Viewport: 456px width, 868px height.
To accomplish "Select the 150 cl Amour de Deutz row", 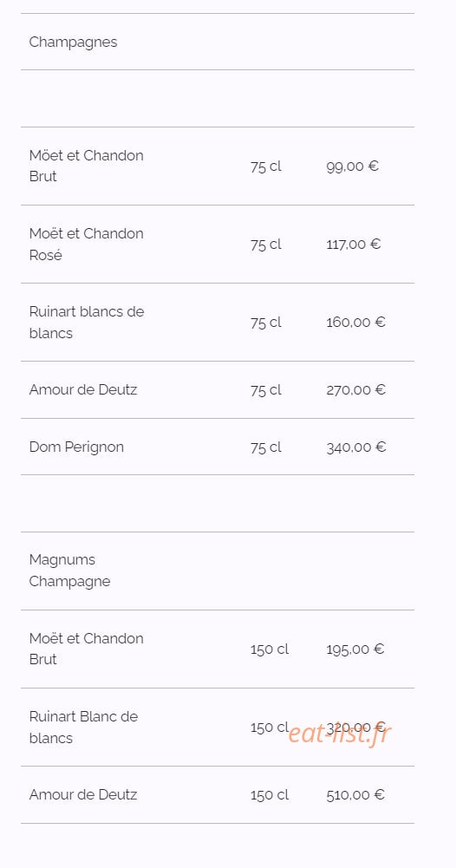I will (x=218, y=795).
